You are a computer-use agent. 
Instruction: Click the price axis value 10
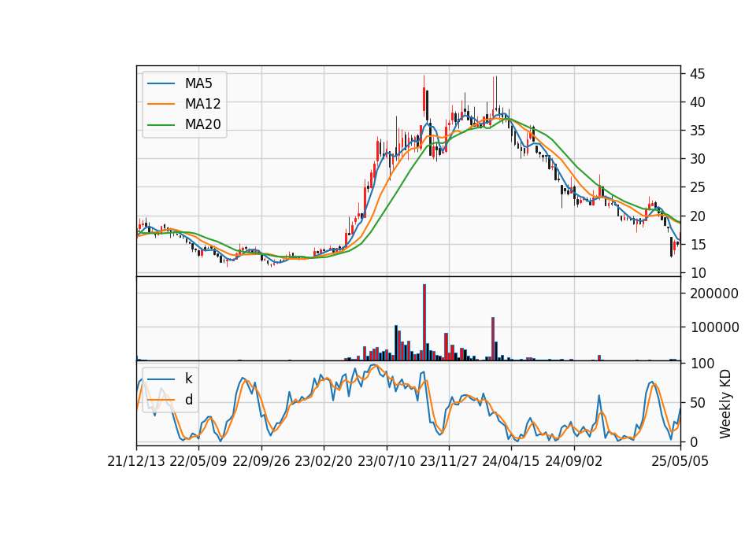pyautogui.click(x=697, y=273)
